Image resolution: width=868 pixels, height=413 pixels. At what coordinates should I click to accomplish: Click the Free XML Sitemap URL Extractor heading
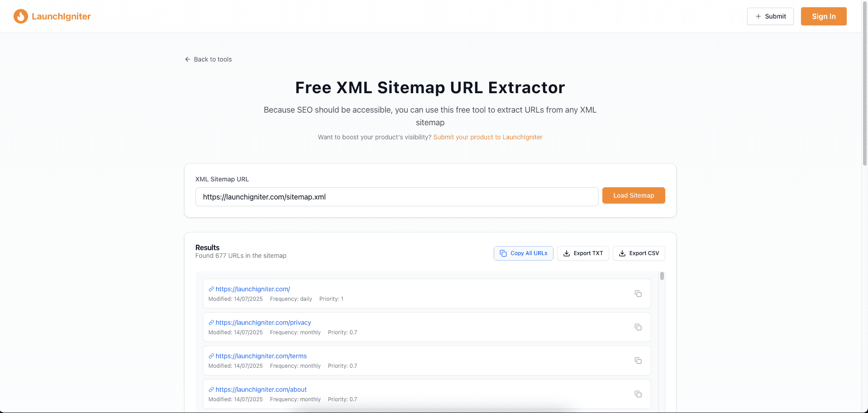430,87
